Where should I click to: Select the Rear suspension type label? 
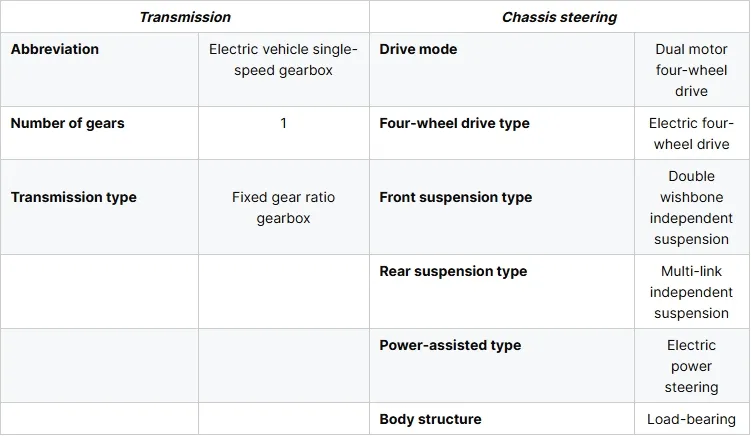coord(453,271)
